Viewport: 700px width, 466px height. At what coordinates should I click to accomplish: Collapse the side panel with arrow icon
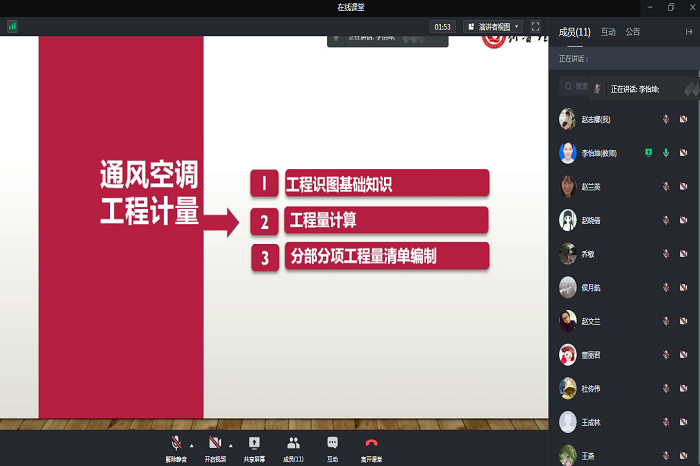[688, 32]
